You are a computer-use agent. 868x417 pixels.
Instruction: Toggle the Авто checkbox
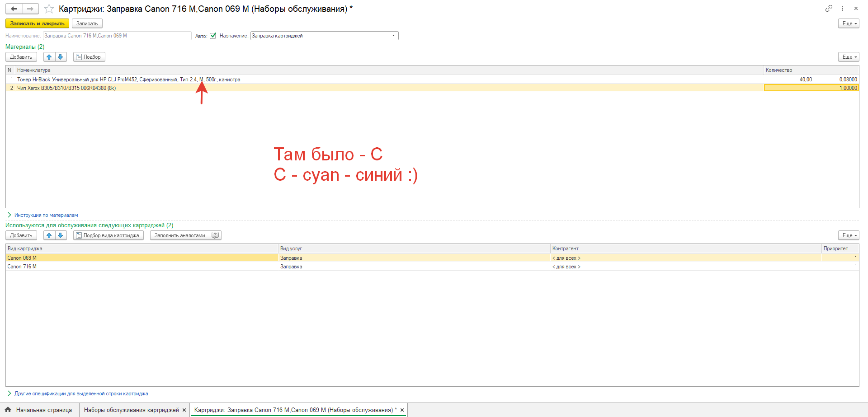(x=213, y=36)
